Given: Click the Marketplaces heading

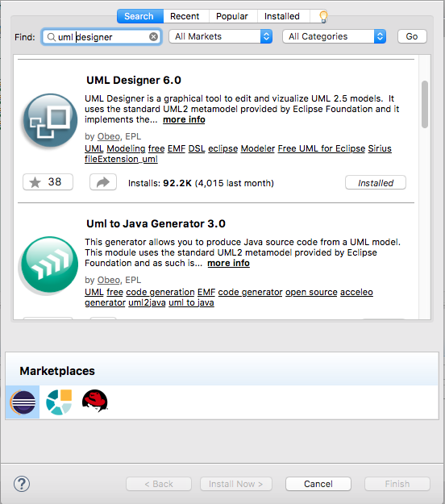Looking at the screenshot, I should (x=57, y=371).
